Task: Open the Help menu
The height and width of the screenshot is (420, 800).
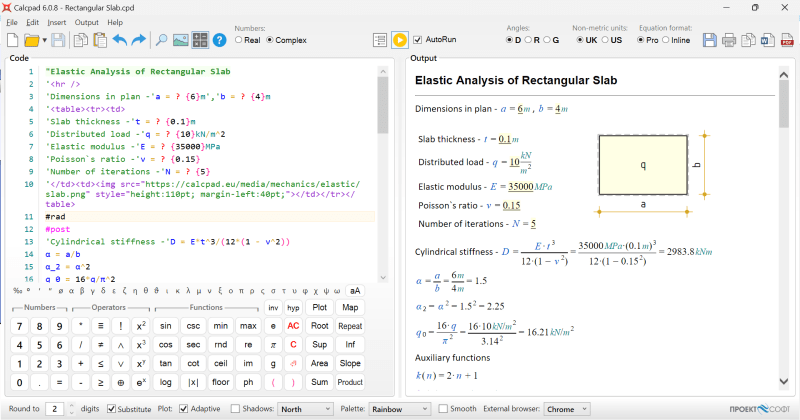Action: point(115,22)
